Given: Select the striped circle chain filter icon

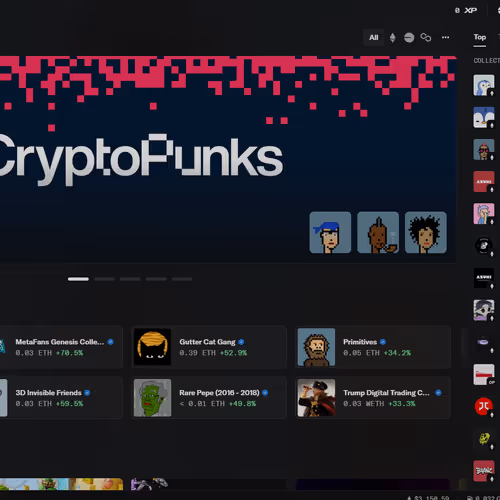Looking at the screenshot, I should tap(409, 38).
